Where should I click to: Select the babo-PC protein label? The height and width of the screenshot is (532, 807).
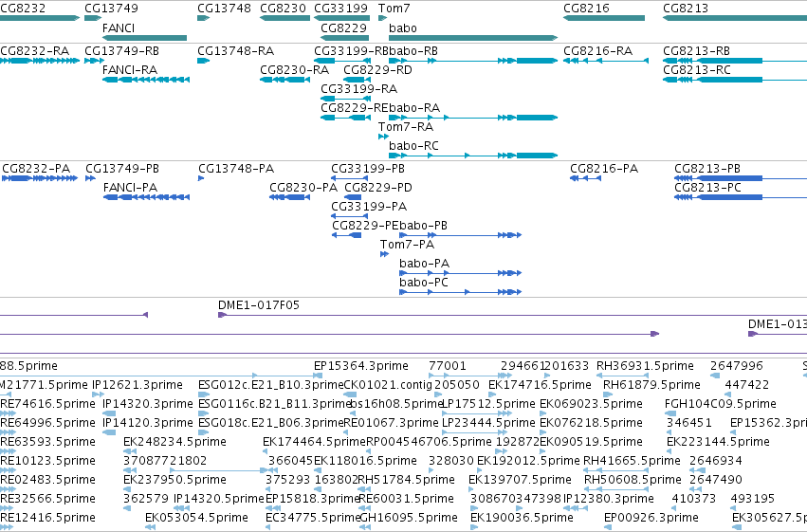click(x=424, y=283)
